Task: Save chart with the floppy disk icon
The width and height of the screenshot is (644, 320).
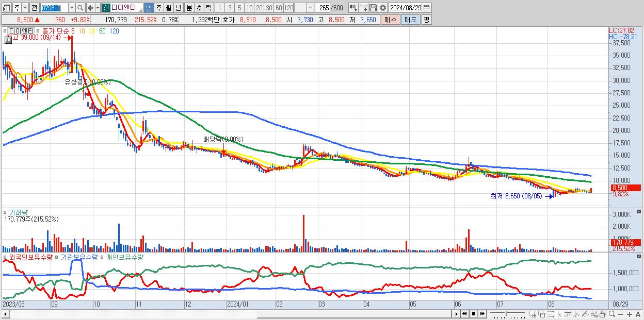Action: [x=373, y=8]
